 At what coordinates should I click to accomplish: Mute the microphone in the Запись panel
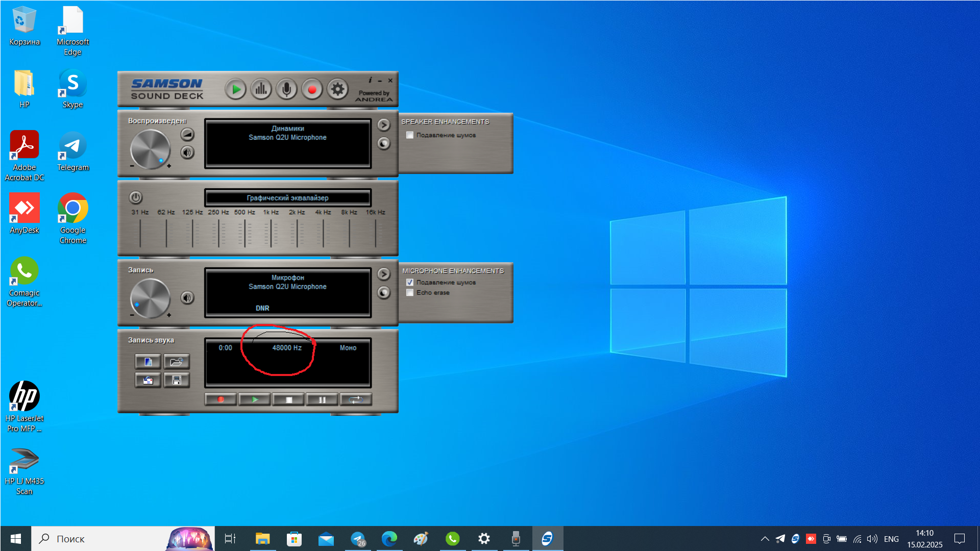click(187, 297)
